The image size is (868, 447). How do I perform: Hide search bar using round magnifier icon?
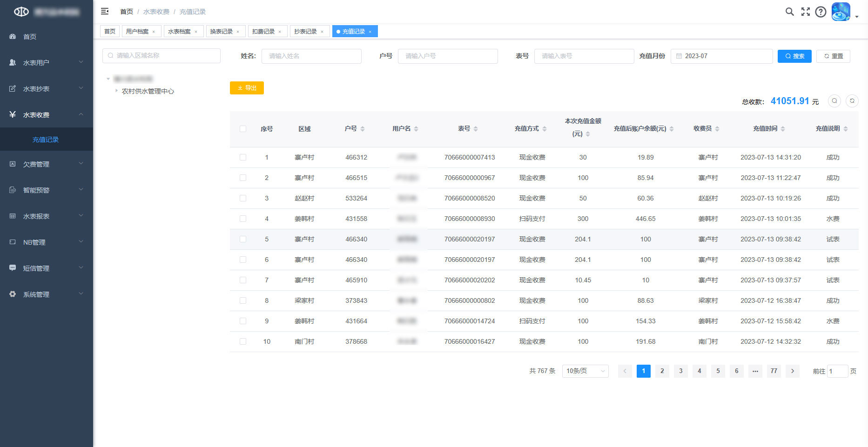tap(834, 101)
